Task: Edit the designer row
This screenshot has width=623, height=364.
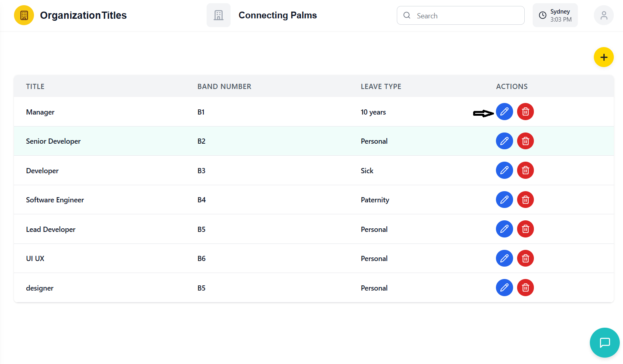Action: pos(504,288)
